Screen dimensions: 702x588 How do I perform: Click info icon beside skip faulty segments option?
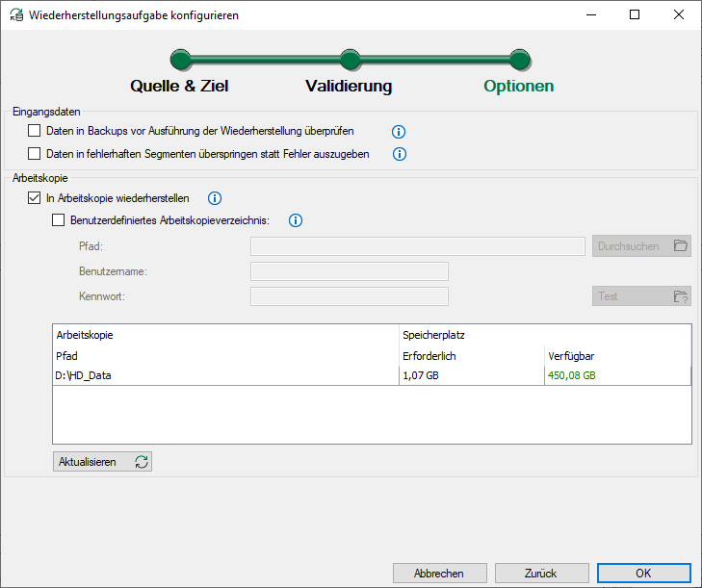pyautogui.click(x=399, y=154)
